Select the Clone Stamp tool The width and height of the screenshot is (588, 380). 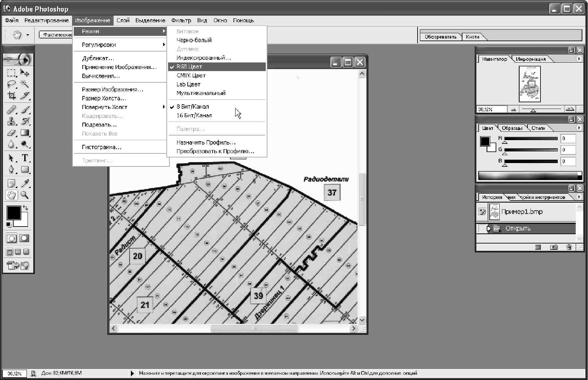point(12,121)
